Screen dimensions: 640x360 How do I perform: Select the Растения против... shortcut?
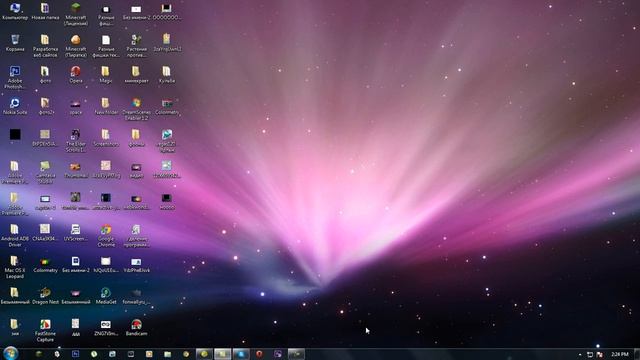point(136,46)
